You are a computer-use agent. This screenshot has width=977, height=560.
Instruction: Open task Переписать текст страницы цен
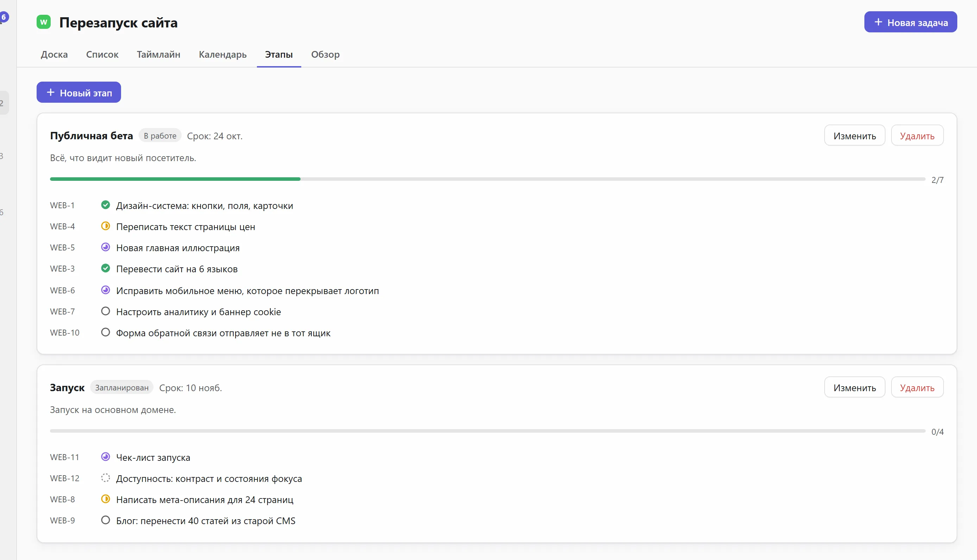(186, 227)
